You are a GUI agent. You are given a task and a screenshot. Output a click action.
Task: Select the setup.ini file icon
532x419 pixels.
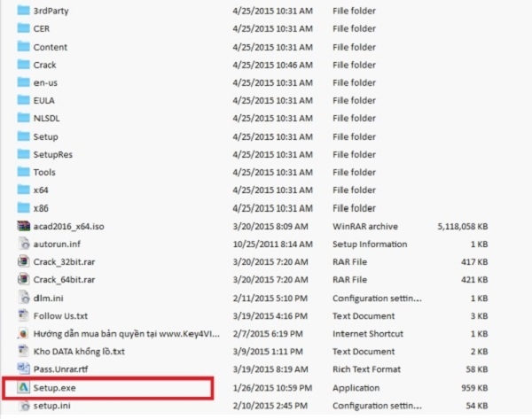click(x=23, y=406)
